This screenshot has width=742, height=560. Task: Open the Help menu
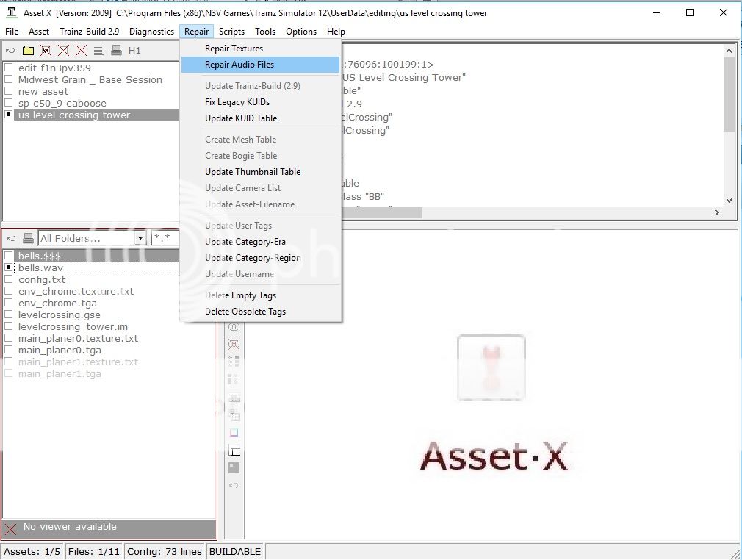coord(336,32)
